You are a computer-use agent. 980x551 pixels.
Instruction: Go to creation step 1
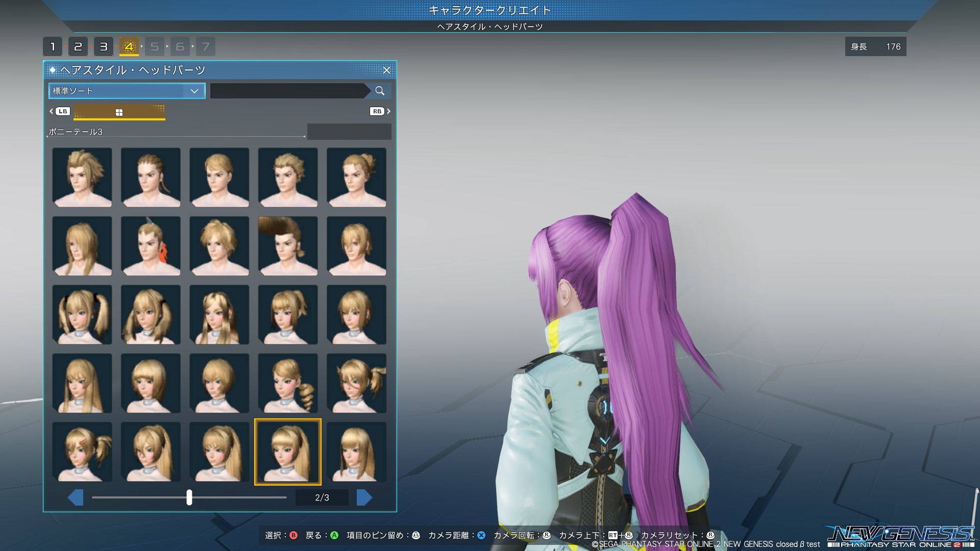[x=53, y=46]
